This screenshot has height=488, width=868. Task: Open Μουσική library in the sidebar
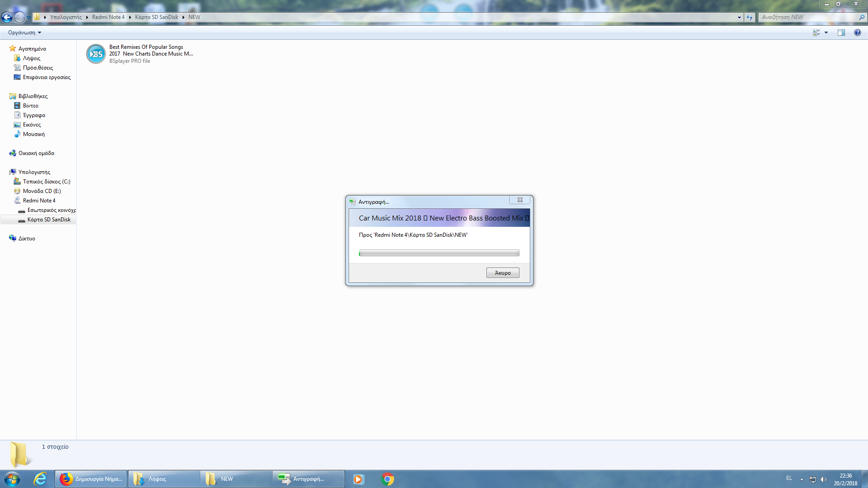(x=33, y=134)
